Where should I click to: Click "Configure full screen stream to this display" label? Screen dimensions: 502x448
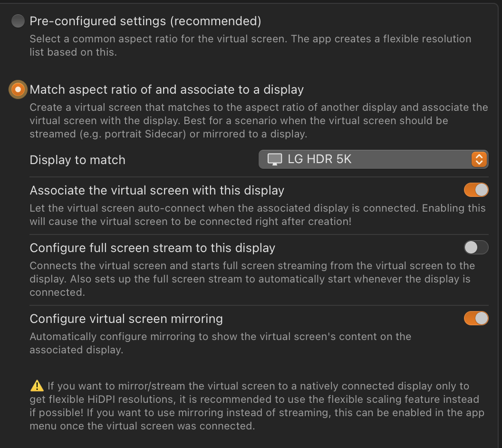coord(152,248)
